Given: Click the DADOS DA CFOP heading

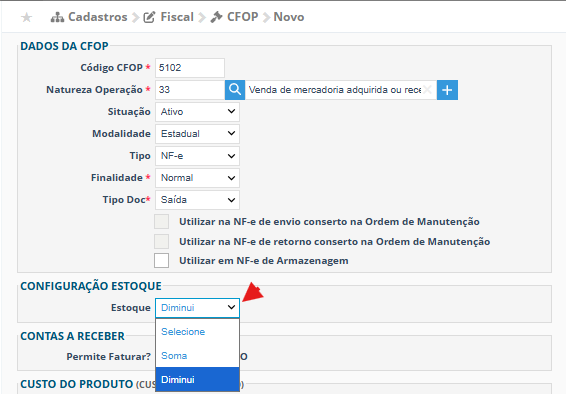Looking at the screenshot, I should click(64, 46).
